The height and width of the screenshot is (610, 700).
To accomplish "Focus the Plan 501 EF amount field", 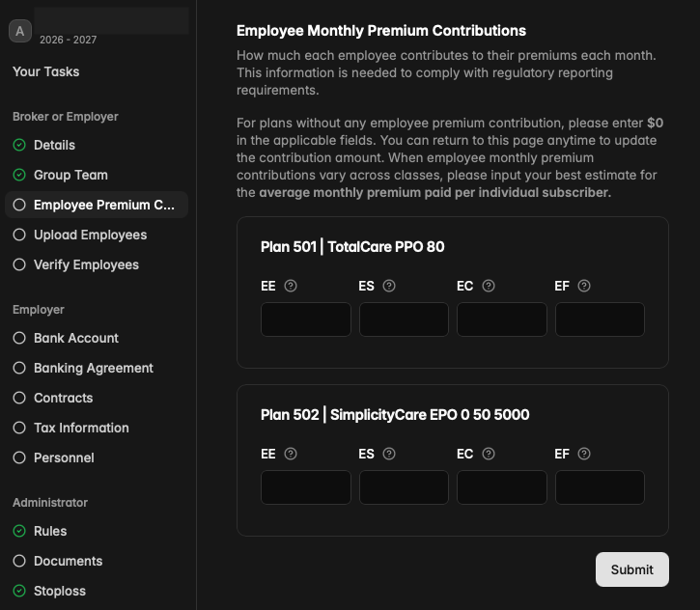I will tap(600, 319).
